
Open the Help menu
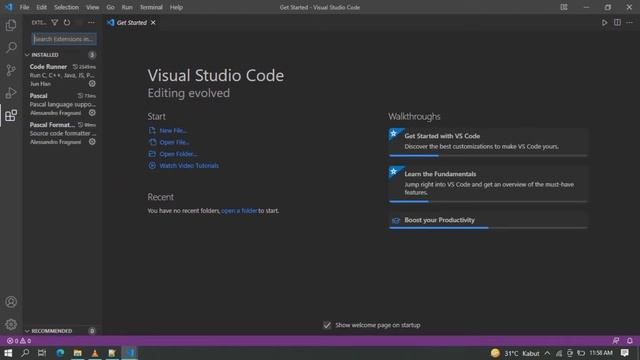(176, 7)
